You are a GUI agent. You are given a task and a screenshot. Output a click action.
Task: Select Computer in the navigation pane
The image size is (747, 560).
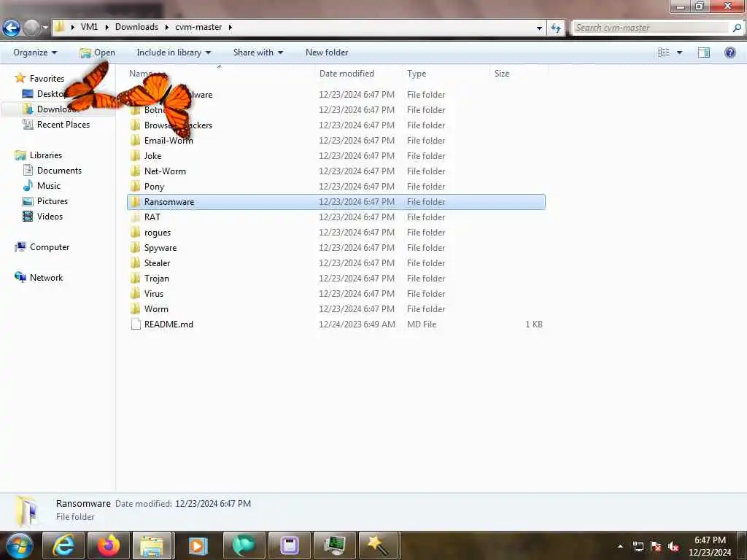coord(50,247)
